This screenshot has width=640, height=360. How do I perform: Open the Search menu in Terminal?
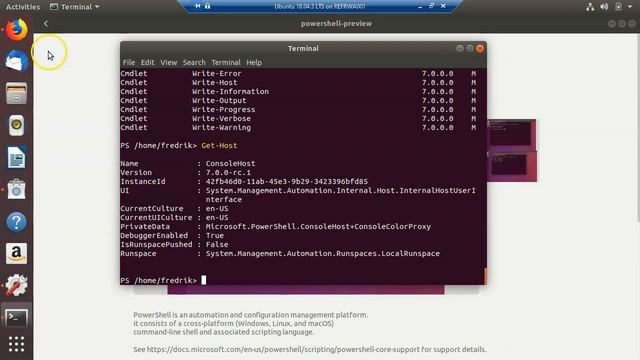[194, 62]
